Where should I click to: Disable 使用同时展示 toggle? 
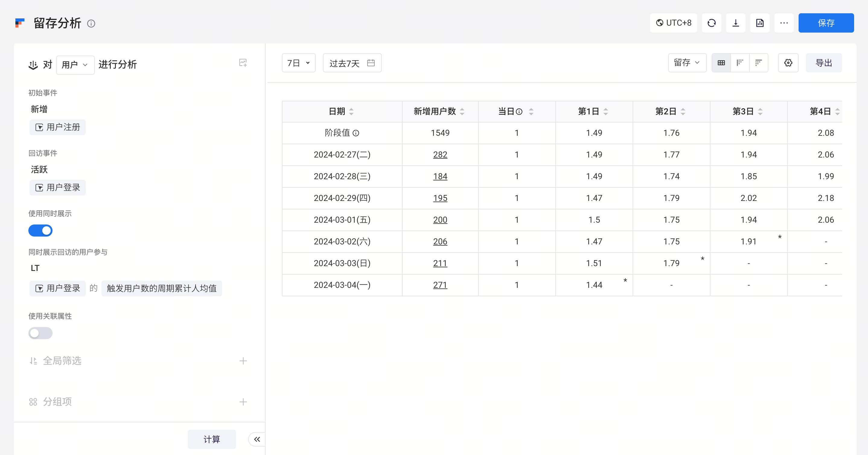(40, 230)
